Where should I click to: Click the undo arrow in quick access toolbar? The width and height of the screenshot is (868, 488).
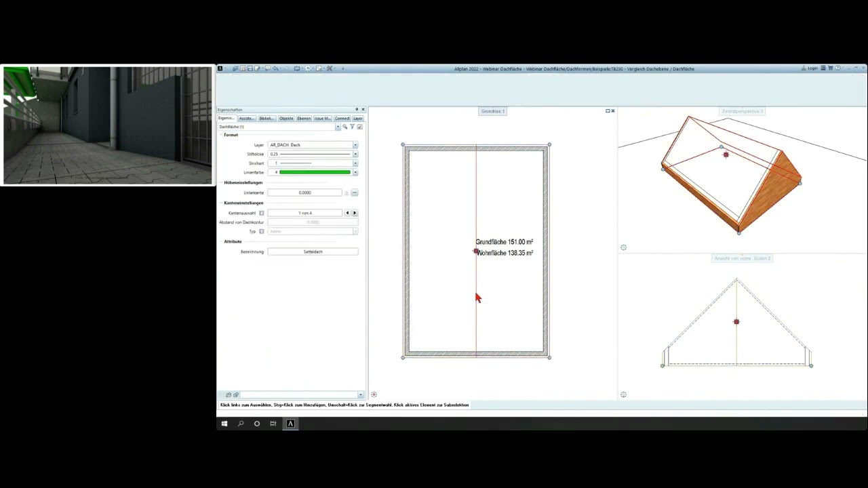coord(275,68)
